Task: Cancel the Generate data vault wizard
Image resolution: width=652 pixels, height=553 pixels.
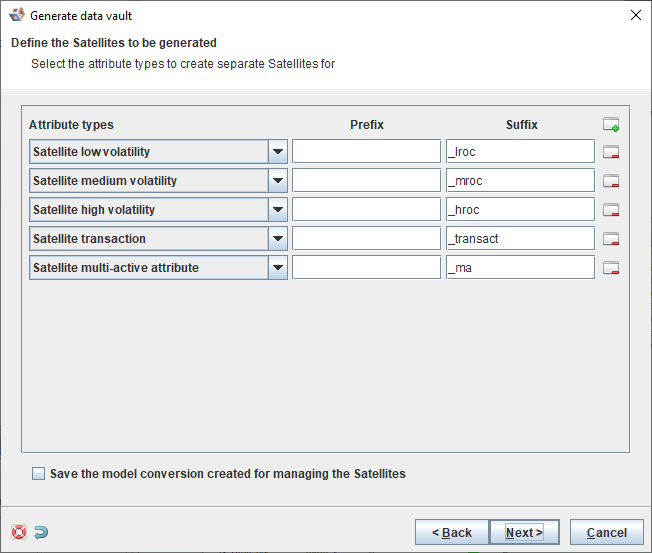Action: click(606, 532)
